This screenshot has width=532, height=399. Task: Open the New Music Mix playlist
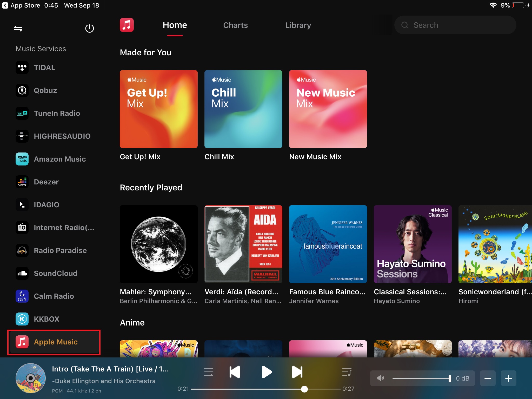(x=328, y=109)
